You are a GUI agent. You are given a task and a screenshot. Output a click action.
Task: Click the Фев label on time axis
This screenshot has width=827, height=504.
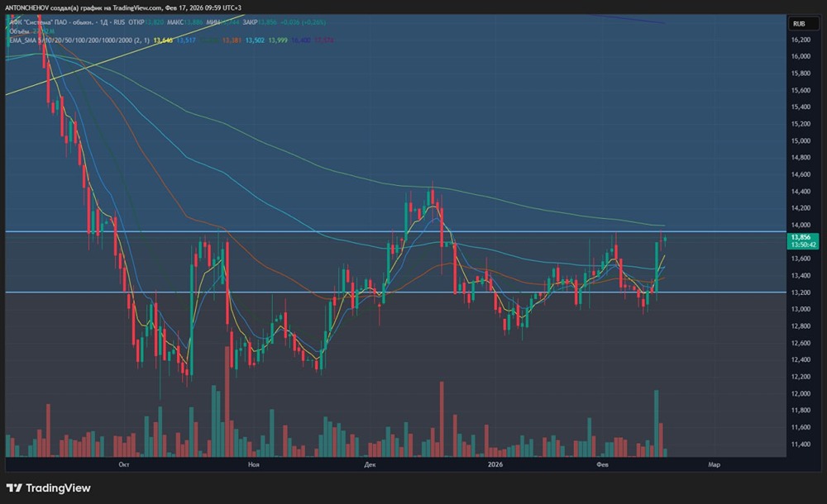[604, 464]
